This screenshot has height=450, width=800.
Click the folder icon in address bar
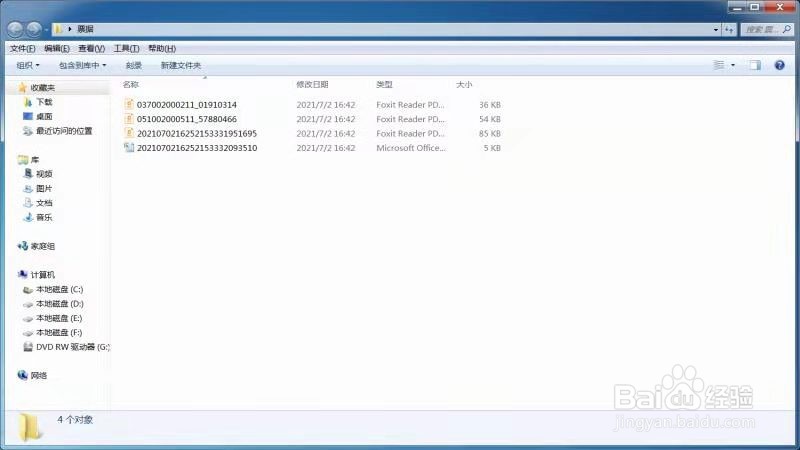(x=59, y=29)
